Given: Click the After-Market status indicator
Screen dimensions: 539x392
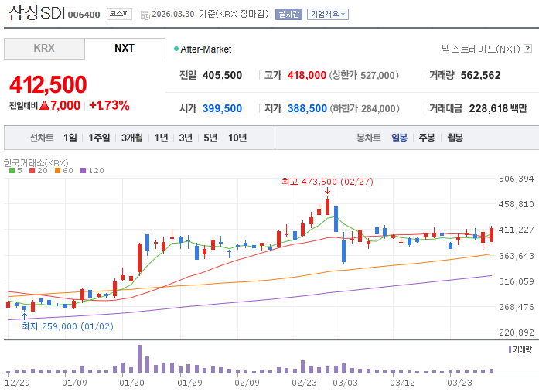Looking at the screenshot, I should pyautogui.click(x=203, y=49).
